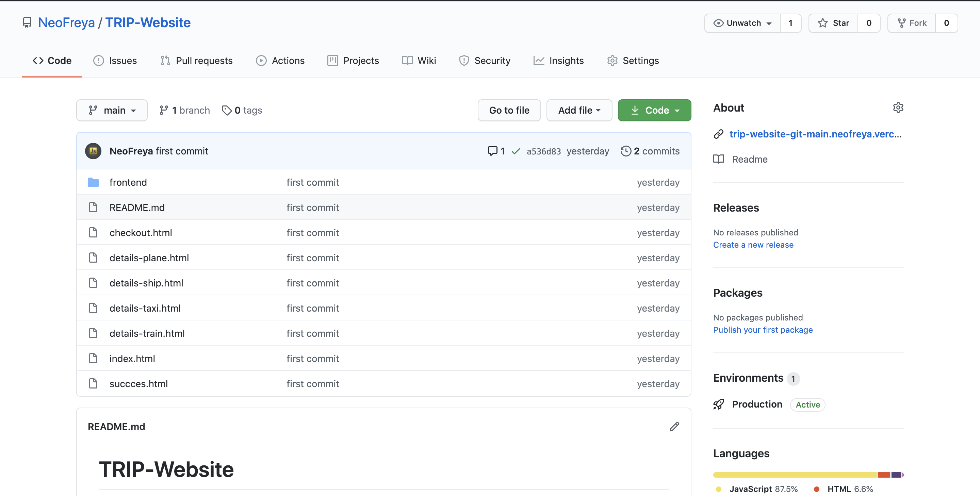Click the NeoFreya avatar in commit row
The height and width of the screenshot is (496, 980).
93,151
